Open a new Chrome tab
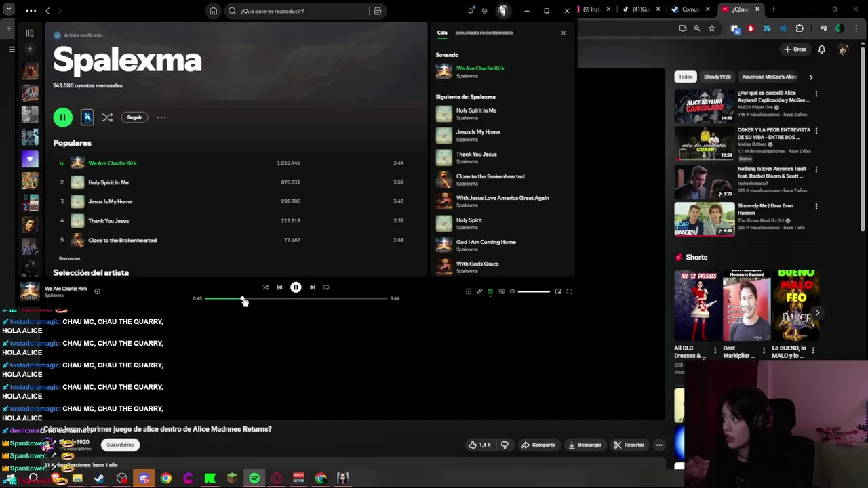The width and height of the screenshot is (868, 488). point(774,9)
